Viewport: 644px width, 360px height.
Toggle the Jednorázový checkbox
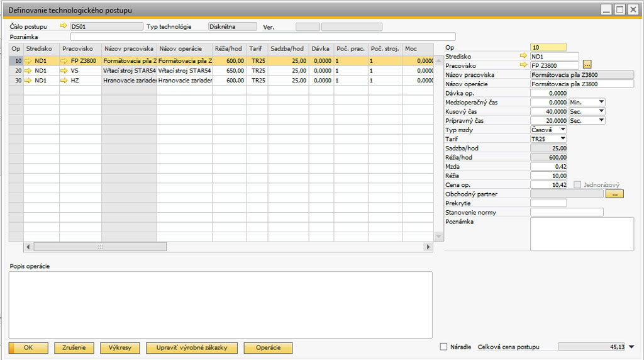click(x=577, y=185)
